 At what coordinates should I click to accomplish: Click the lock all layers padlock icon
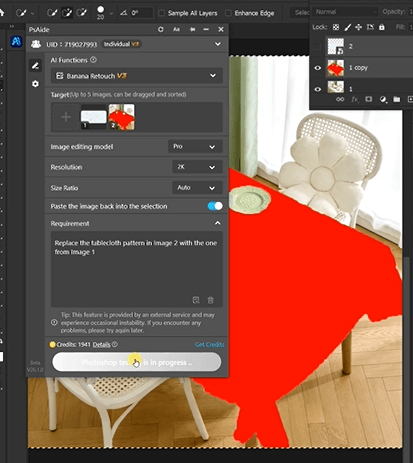tap(382, 27)
